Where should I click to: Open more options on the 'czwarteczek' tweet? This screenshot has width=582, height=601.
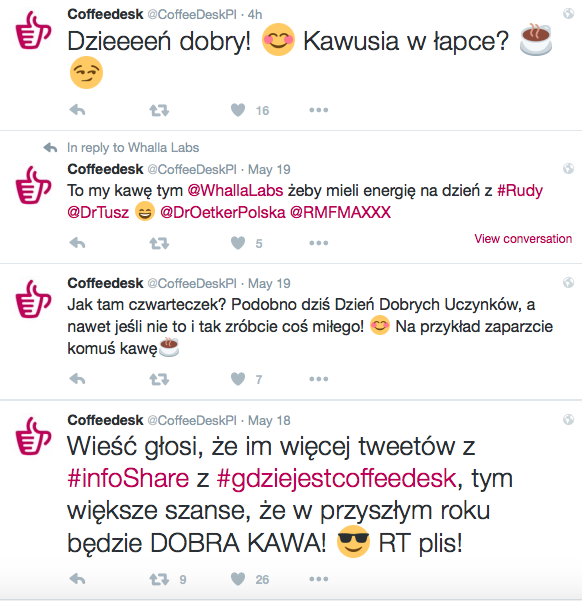click(319, 379)
